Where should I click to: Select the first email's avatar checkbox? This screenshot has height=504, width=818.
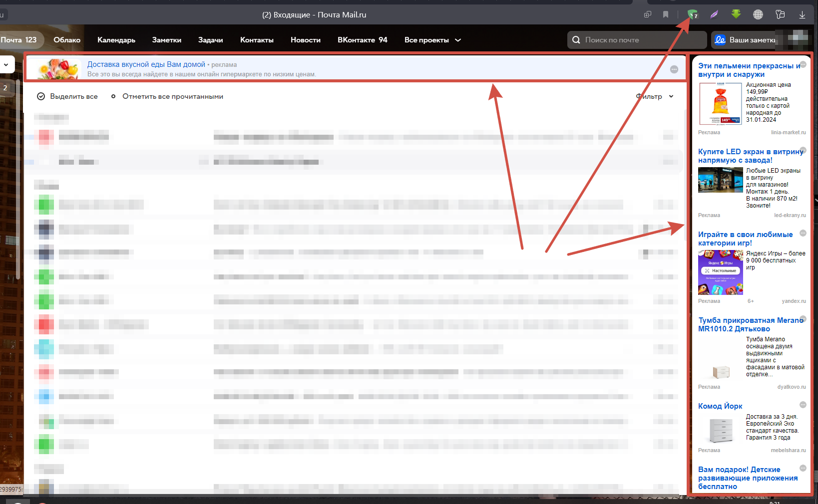coord(44,137)
